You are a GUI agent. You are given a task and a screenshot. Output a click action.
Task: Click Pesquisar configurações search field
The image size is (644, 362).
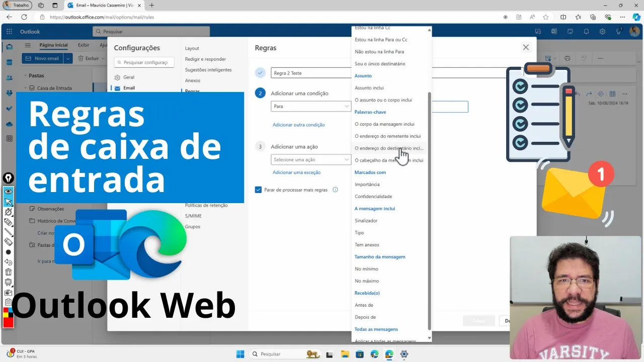coord(144,62)
